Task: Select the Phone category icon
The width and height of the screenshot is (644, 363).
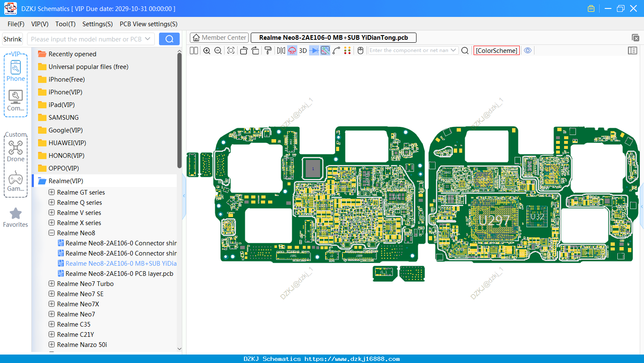Action: (x=16, y=71)
